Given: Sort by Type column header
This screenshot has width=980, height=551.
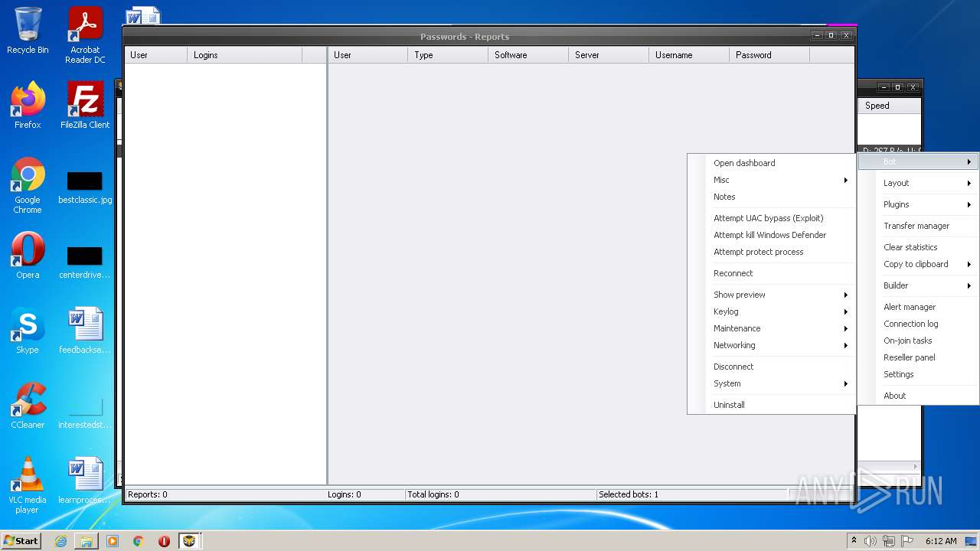Looking at the screenshot, I should point(448,55).
